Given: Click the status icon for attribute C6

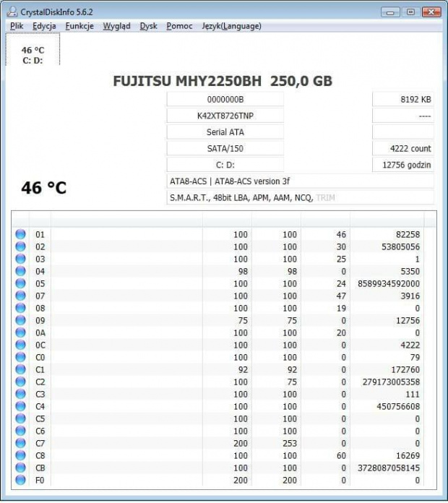Looking at the screenshot, I should 20,431.
